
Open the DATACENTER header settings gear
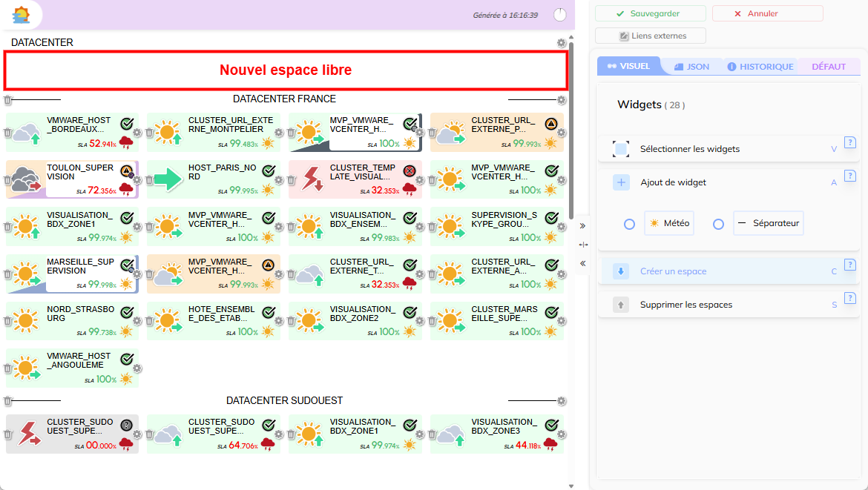(562, 43)
